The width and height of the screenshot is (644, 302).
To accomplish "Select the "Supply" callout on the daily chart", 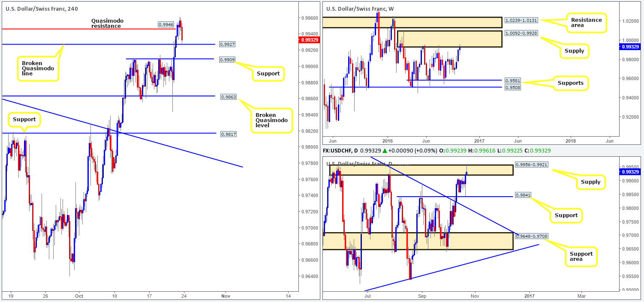I will [592, 182].
